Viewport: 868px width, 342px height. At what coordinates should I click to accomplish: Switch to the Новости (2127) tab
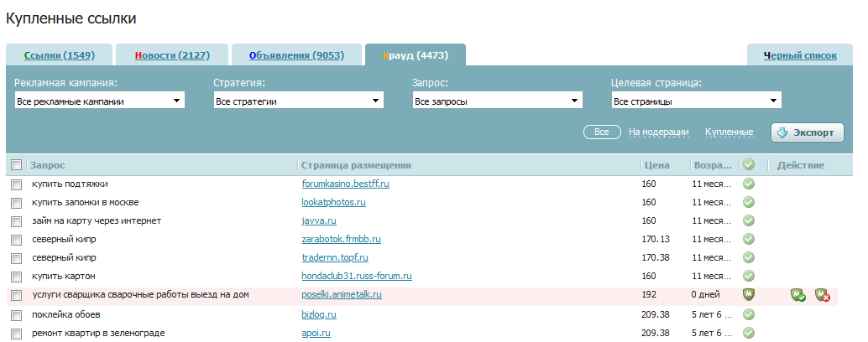(171, 56)
